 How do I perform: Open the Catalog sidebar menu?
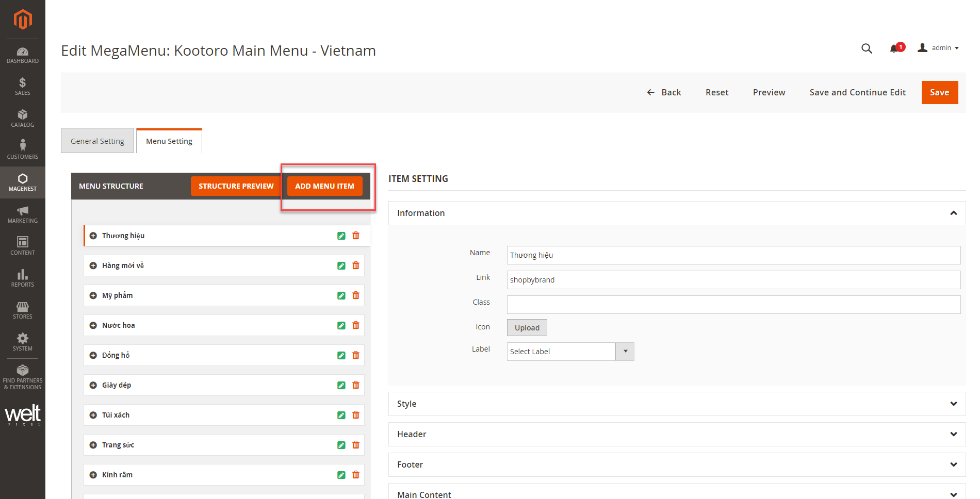click(x=23, y=119)
